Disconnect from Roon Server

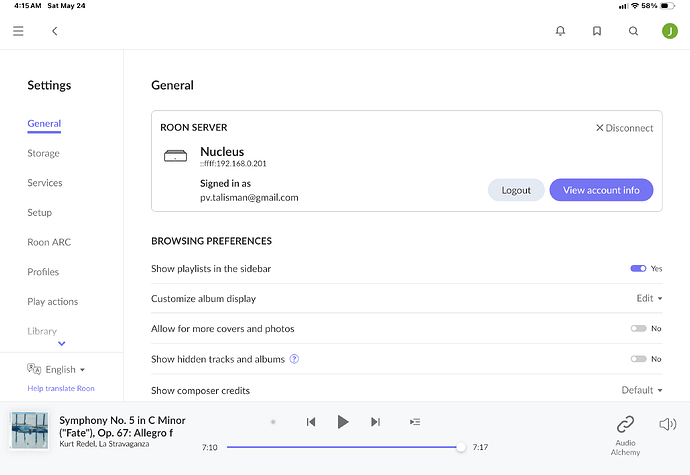(x=624, y=128)
